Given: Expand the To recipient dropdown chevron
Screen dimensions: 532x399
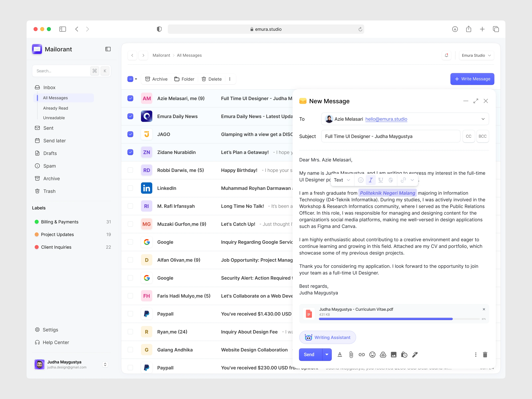Looking at the screenshot, I should 483,119.
